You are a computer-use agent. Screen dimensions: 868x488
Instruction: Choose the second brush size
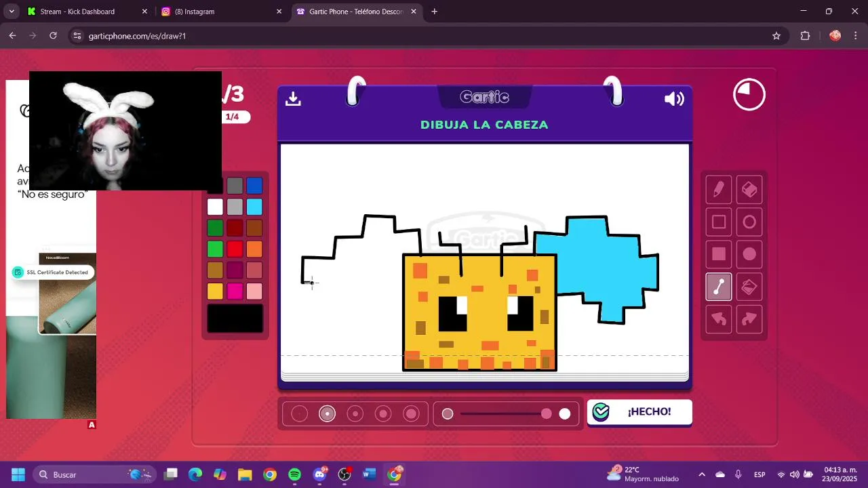[x=328, y=413]
